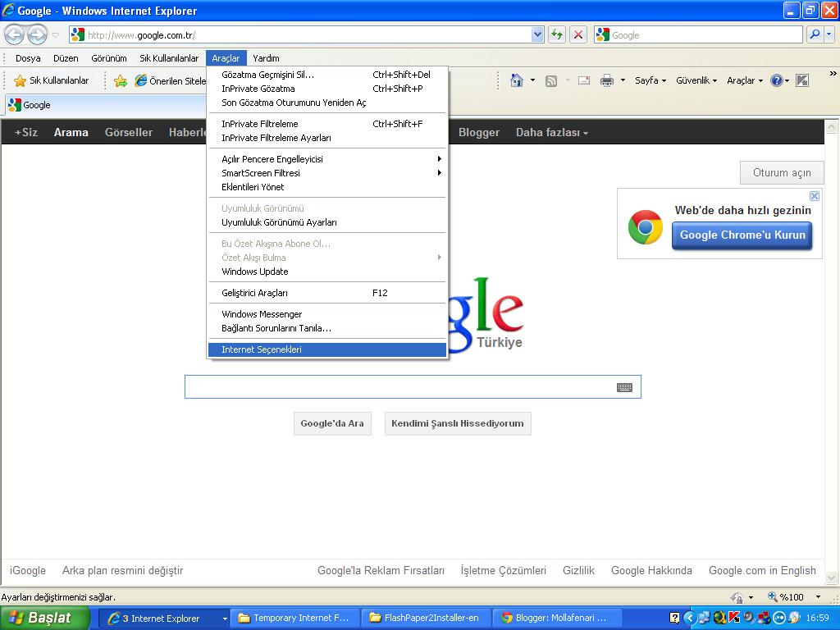840x630 pixels.
Task: Open the search provider dropdown arrow
Action: (829, 34)
